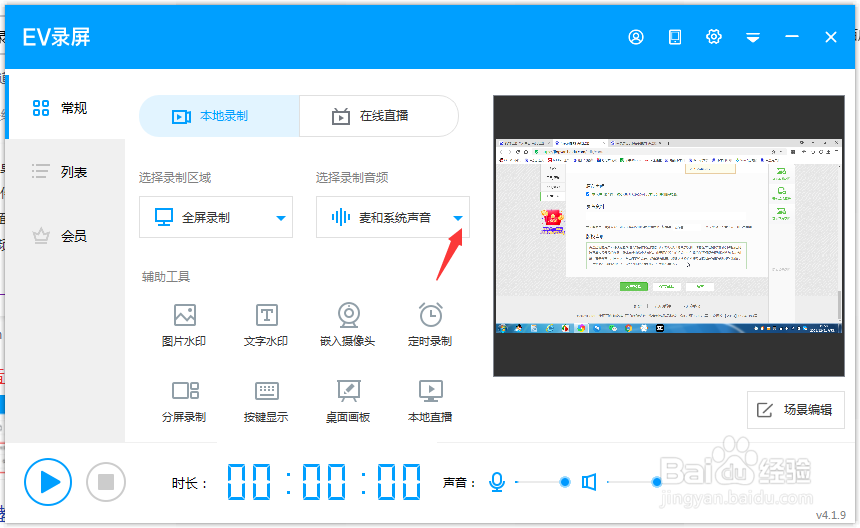The width and height of the screenshot is (860, 528).
Task: Open the 图片水印 tool
Action: coord(184,325)
